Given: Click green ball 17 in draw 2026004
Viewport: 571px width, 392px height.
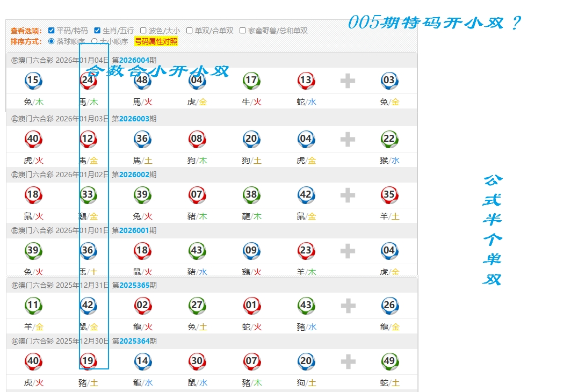Looking at the screenshot, I should (251, 81).
